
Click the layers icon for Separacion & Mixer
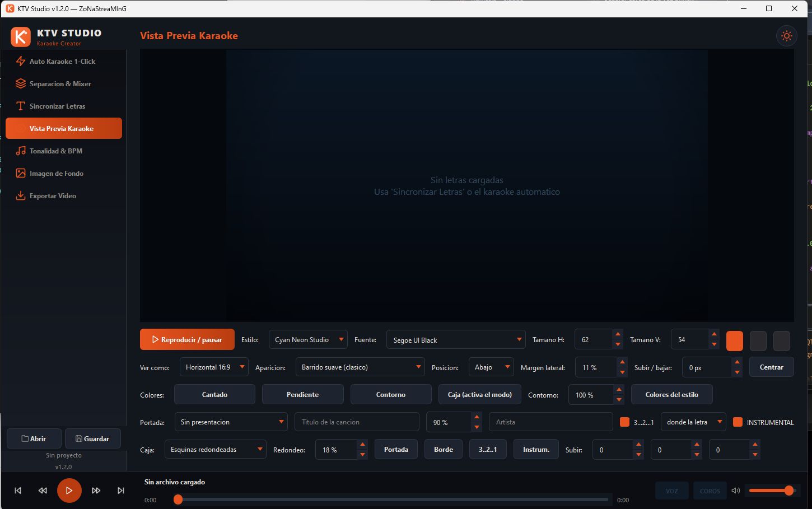[21, 83]
